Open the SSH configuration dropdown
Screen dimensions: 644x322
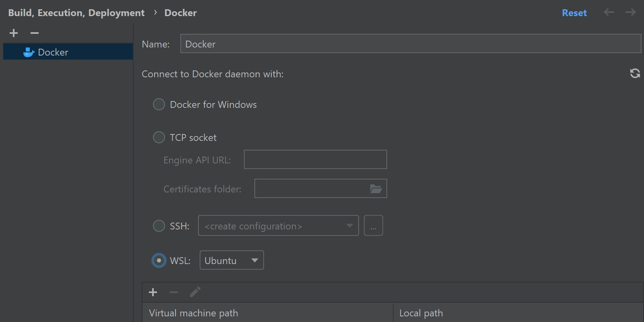coord(279,226)
